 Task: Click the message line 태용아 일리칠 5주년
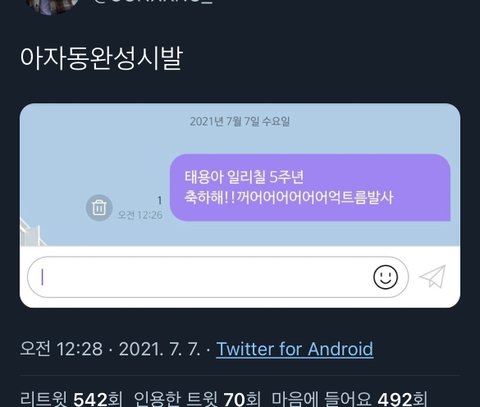coord(244,177)
